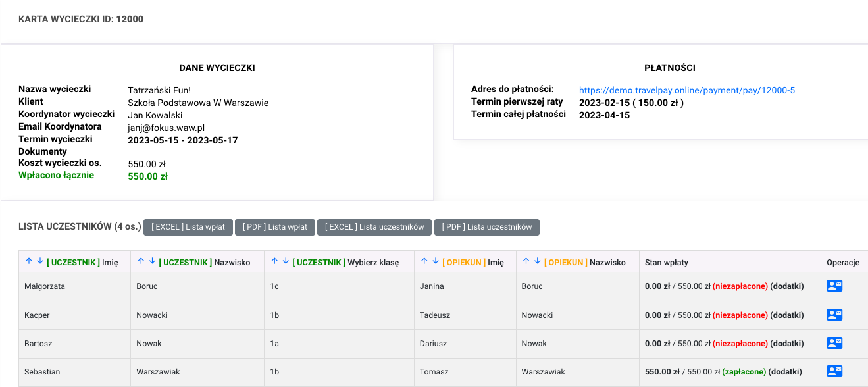Click the KARTA WYCIECZKI ID: 12000 heading
Screen dimensions: 868x387
coord(81,19)
